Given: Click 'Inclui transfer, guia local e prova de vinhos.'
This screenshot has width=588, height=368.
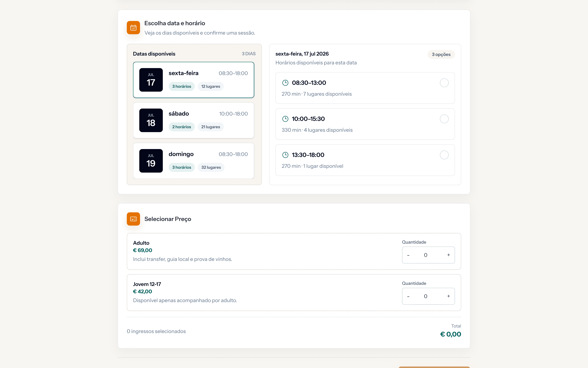Looking at the screenshot, I should [182, 259].
